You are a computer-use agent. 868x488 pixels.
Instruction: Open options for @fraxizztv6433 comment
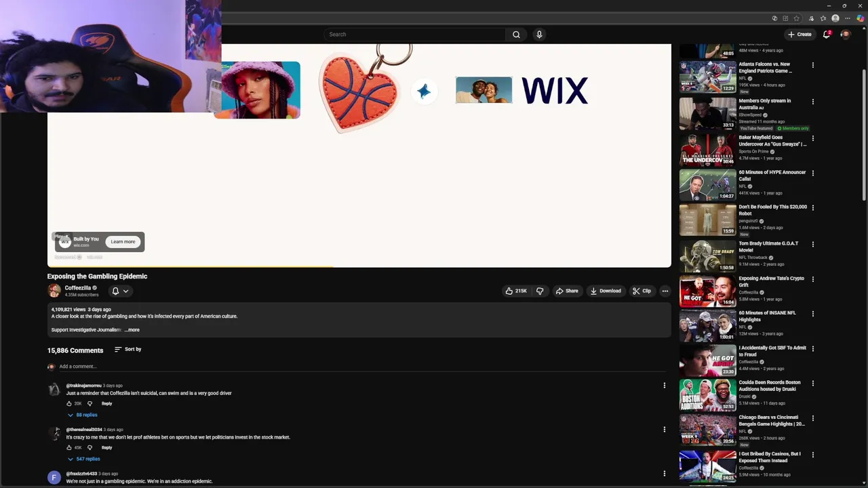click(x=664, y=473)
